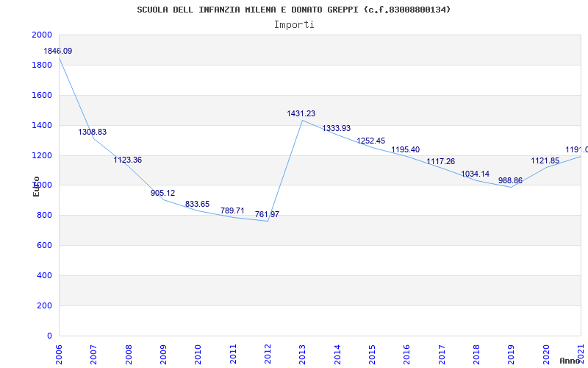Click the y-axis value 600

click(45, 245)
